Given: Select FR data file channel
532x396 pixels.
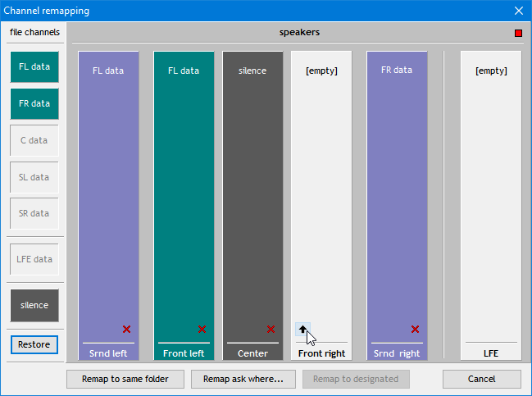Looking at the screenshot, I should pos(34,103).
